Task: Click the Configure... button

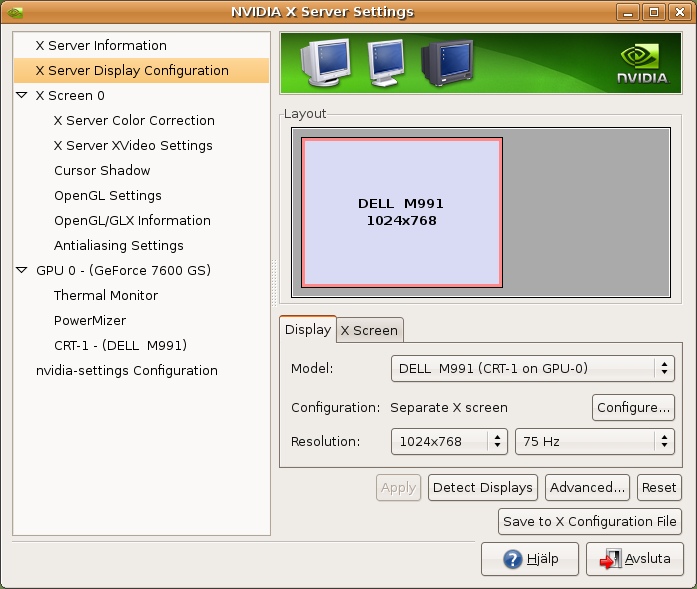Action: pyautogui.click(x=633, y=407)
